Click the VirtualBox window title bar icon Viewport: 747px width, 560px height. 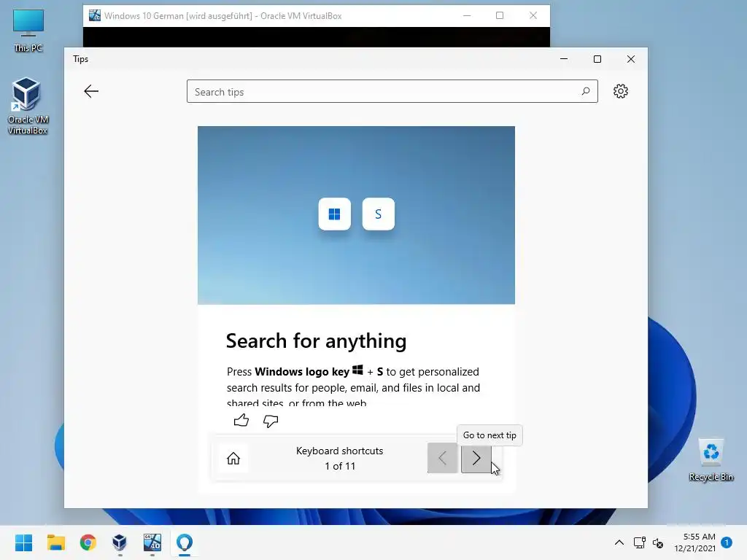[94, 16]
